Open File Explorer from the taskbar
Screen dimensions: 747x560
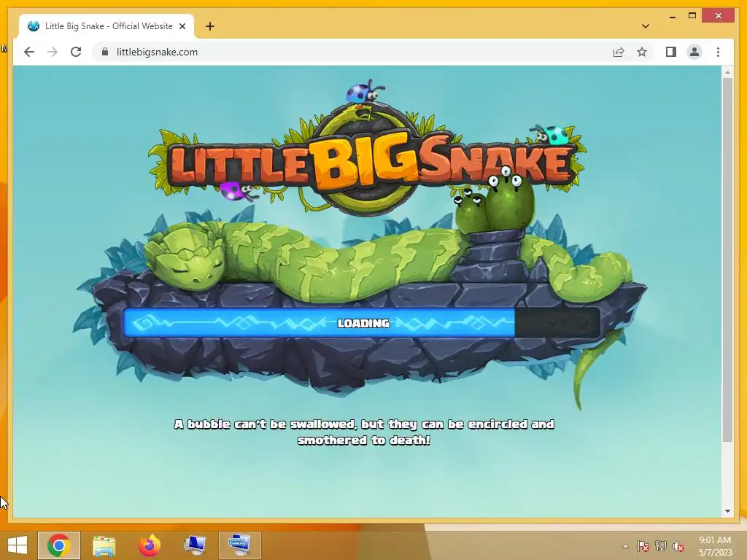point(104,545)
